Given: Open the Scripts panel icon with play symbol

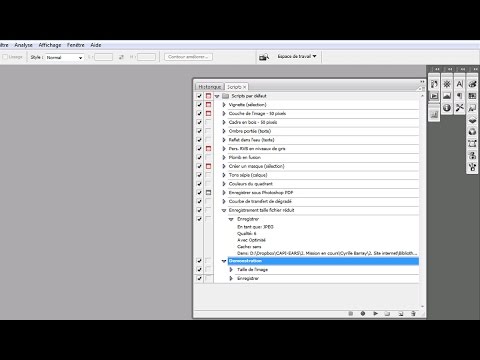Looking at the screenshot, I should [x=434, y=96].
